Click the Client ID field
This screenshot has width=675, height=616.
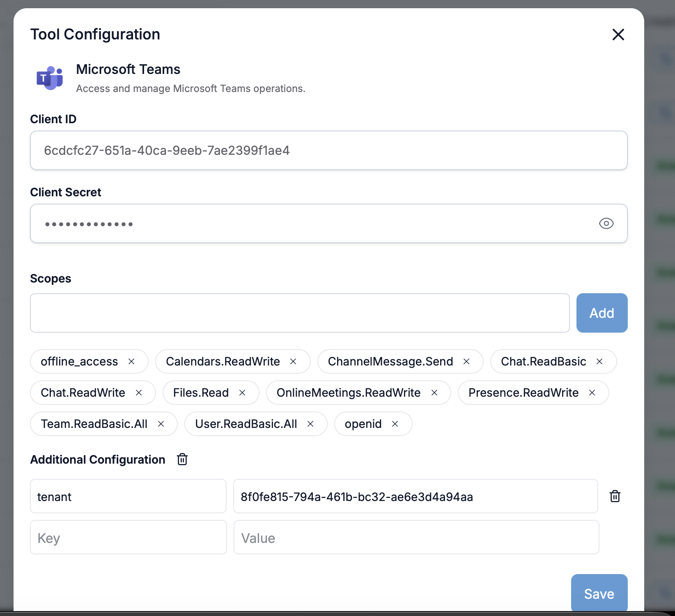328,150
